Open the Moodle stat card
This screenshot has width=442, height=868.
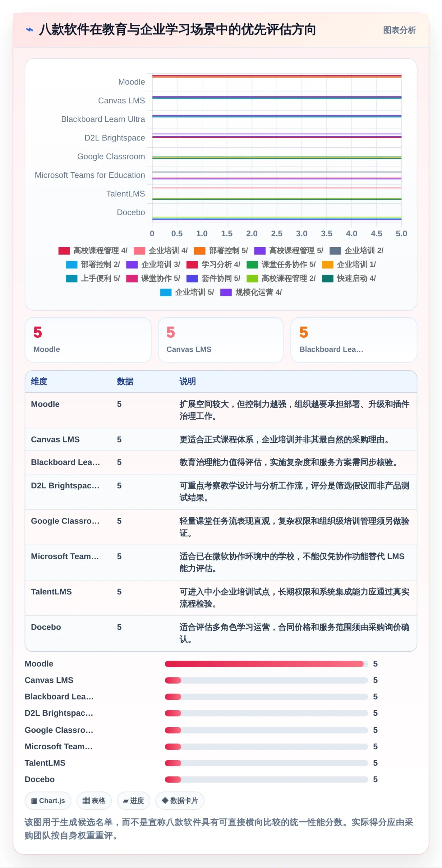(88, 340)
